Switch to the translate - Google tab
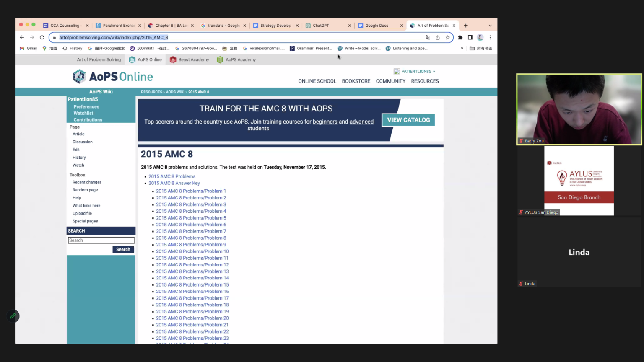 click(223, 26)
